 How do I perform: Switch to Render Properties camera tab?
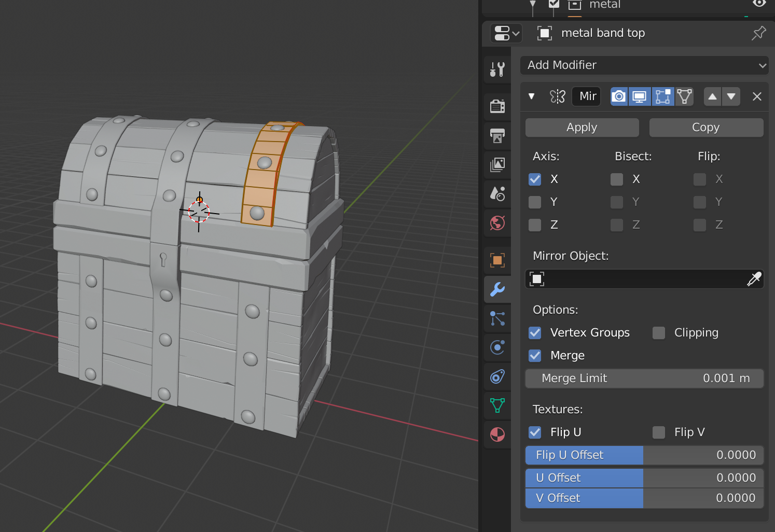[x=497, y=106]
